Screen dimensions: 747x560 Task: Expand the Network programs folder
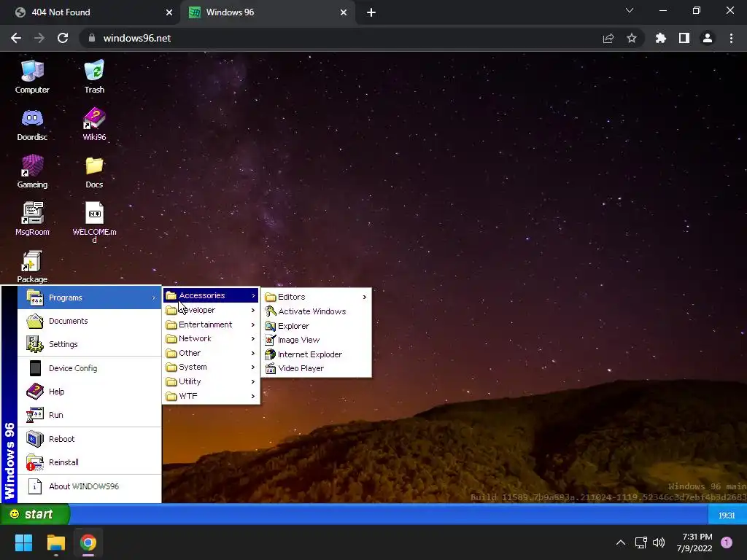pyautogui.click(x=211, y=338)
